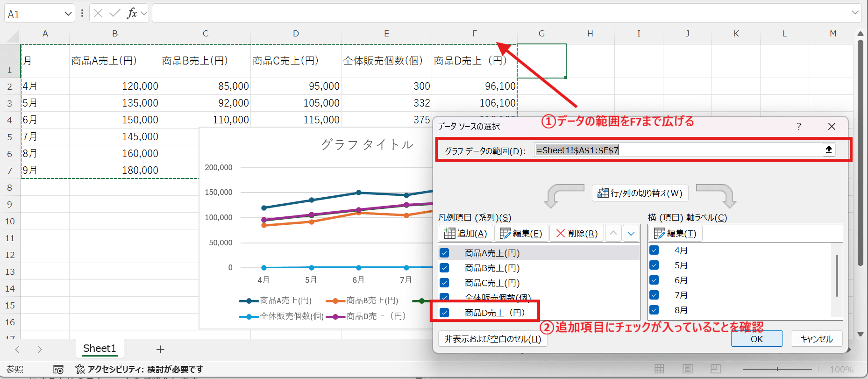
Task: Click the formula bar enter checkmark icon
Action: tap(114, 13)
